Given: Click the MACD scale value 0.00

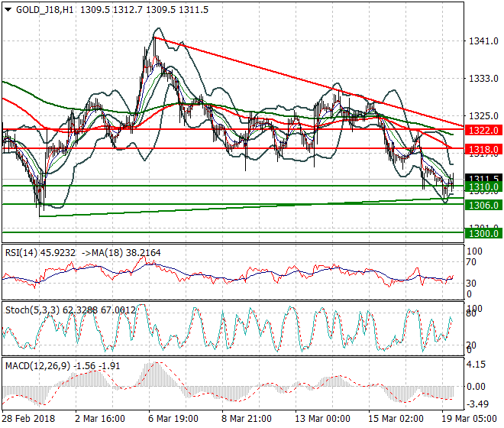Looking at the screenshot, I should tap(476, 387).
